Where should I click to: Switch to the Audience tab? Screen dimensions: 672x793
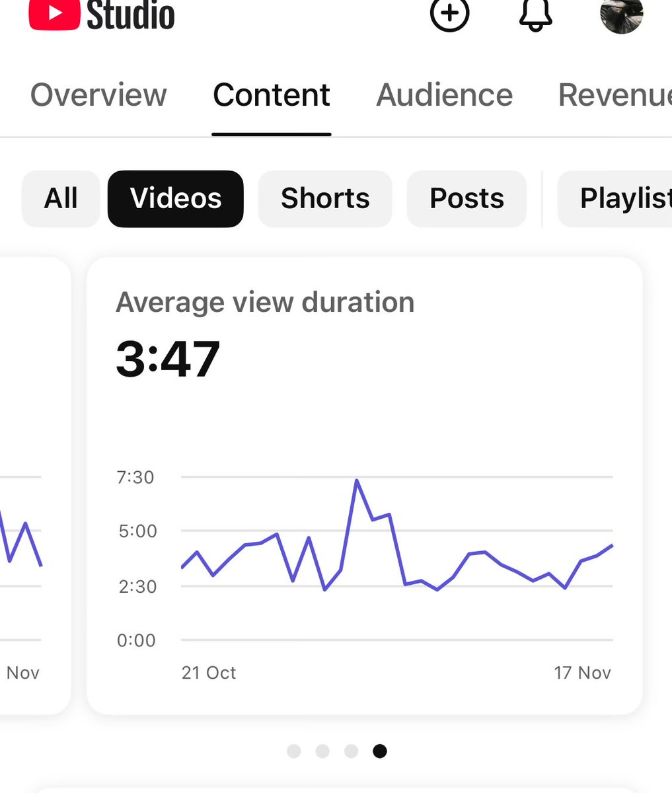click(445, 94)
